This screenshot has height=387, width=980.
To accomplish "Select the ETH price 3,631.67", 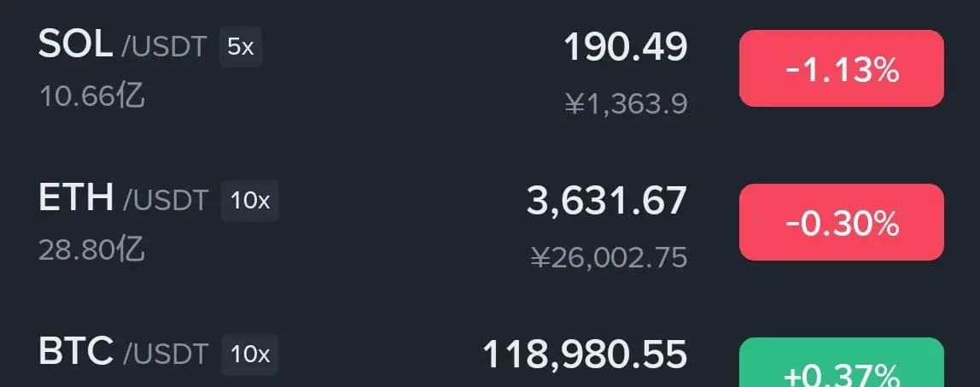I will (607, 202).
